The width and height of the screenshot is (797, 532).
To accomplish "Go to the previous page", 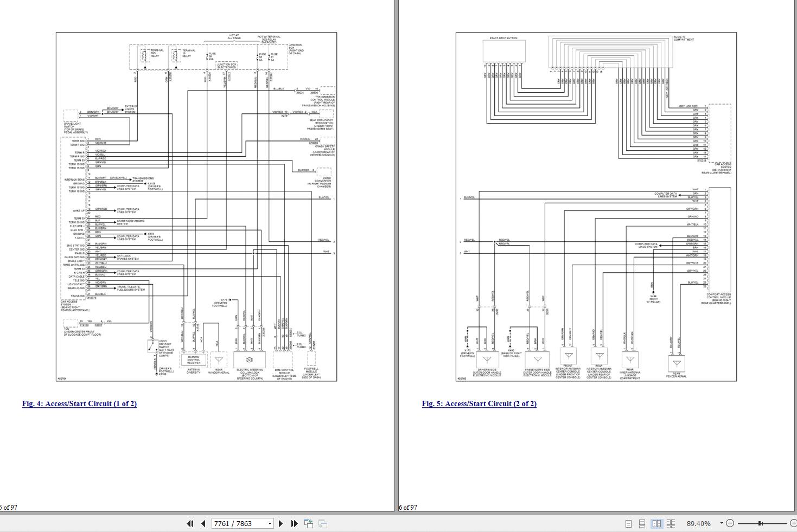I will click(203, 523).
